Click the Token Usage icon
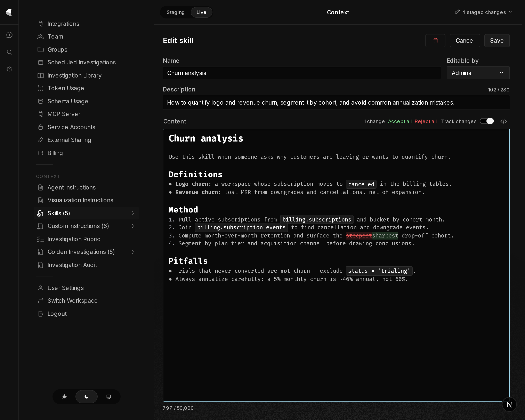 (x=41, y=88)
